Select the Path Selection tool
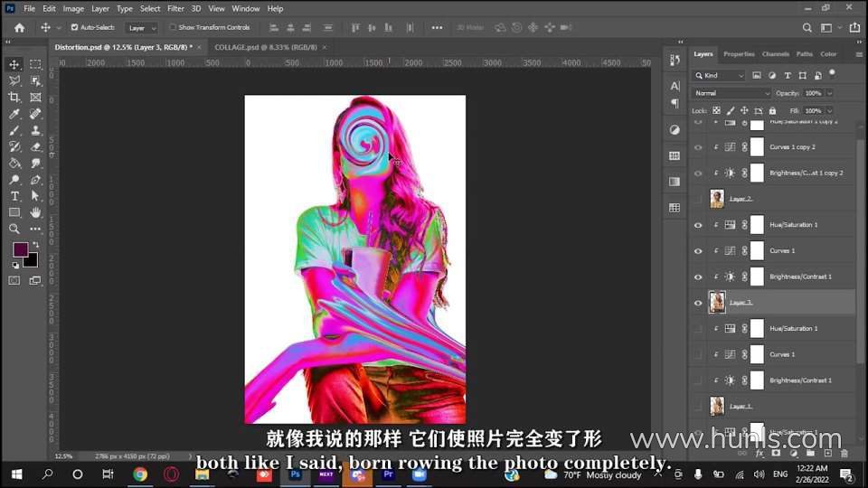This screenshot has height=488, width=868. 35,196
